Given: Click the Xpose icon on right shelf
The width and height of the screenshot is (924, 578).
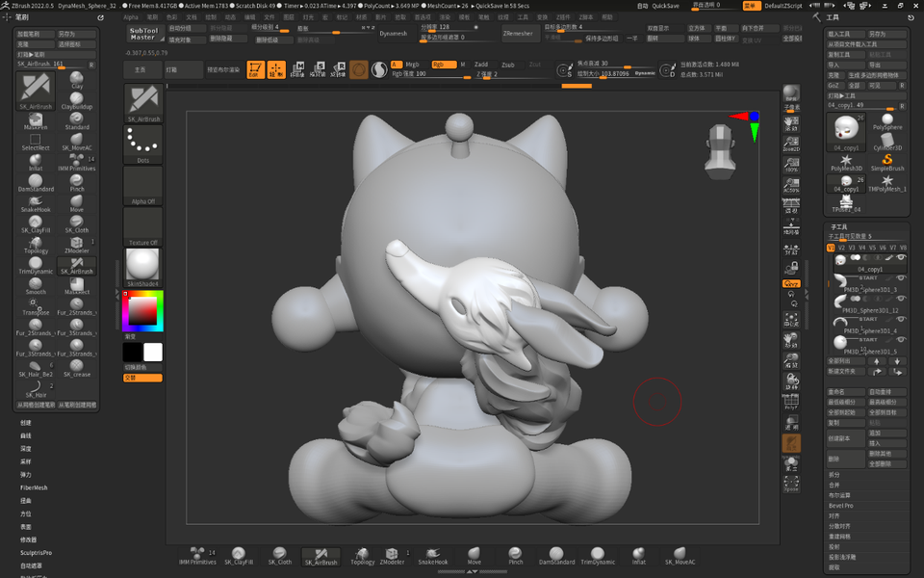Looking at the screenshot, I should click(x=791, y=484).
